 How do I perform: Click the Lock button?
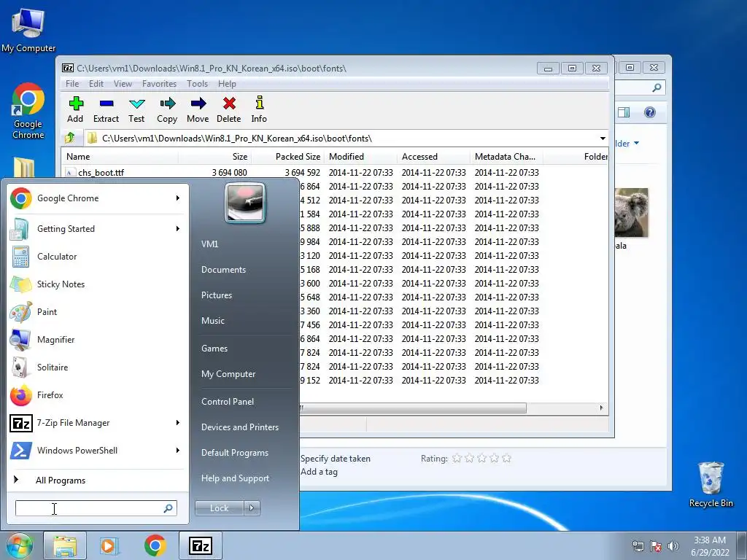(x=219, y=508)
